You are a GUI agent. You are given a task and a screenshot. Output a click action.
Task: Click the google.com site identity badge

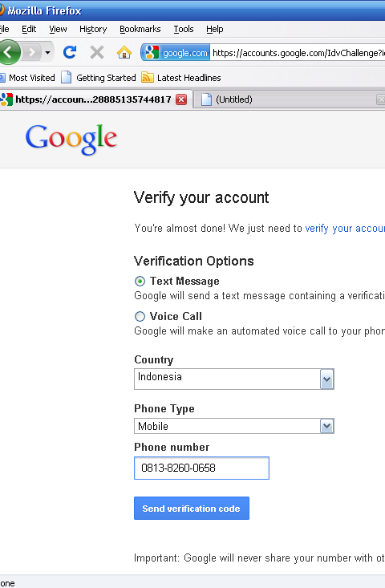click(176, 53)
